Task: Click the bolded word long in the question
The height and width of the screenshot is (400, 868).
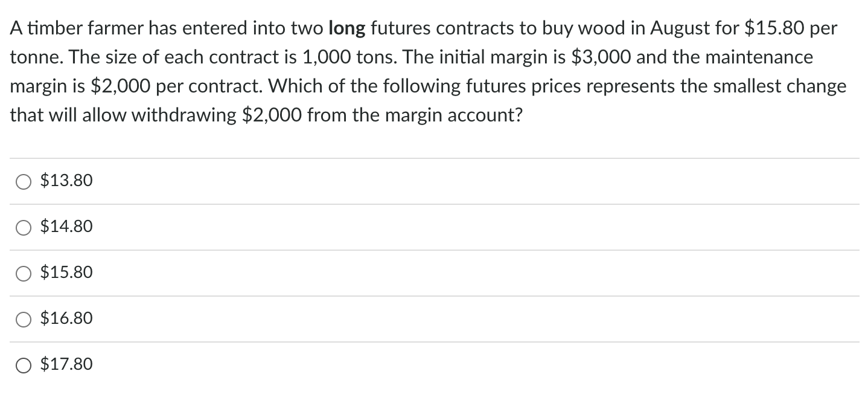Action: click(x=348, y=28)
